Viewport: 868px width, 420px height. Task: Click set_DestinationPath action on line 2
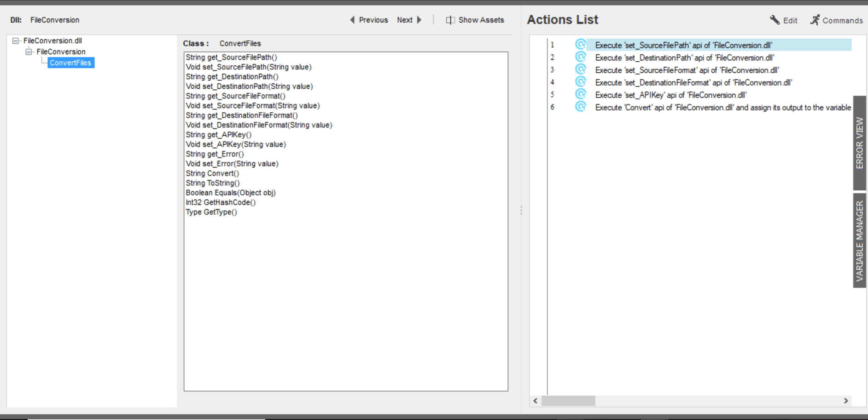pyautogui.click(x=685, y=58)
